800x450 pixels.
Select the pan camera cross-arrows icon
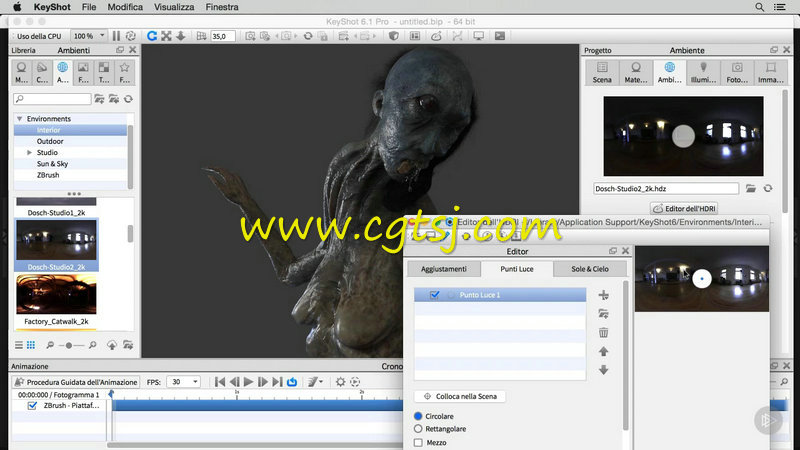tap(166, 36)
